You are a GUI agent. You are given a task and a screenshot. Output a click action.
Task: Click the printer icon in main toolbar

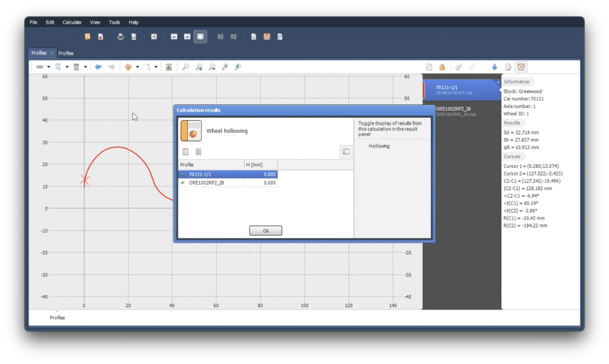(121, 37)
